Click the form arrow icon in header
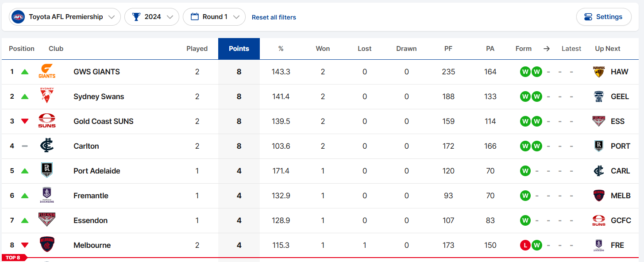Screen dimensions: 644x262 point(547,49)
